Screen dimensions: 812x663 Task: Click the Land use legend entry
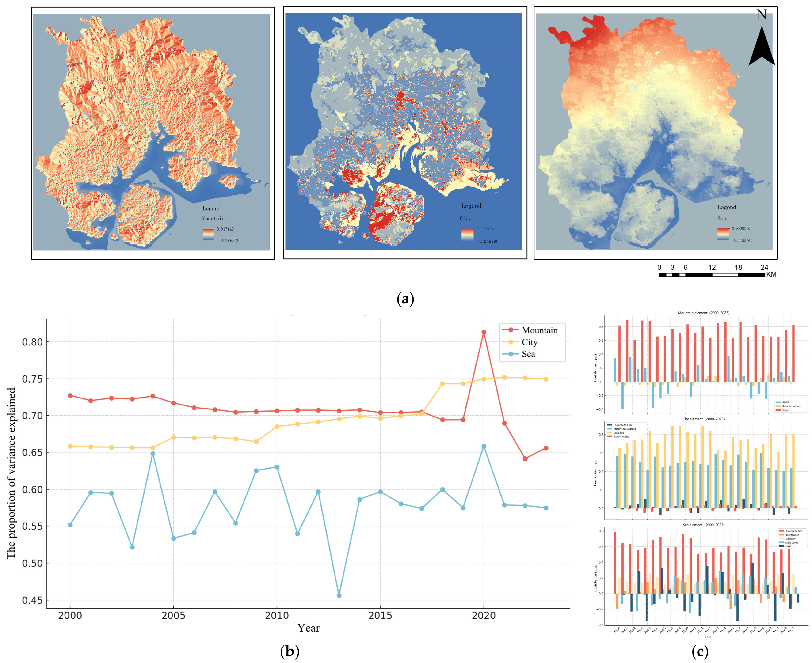(x=615, y=433)
